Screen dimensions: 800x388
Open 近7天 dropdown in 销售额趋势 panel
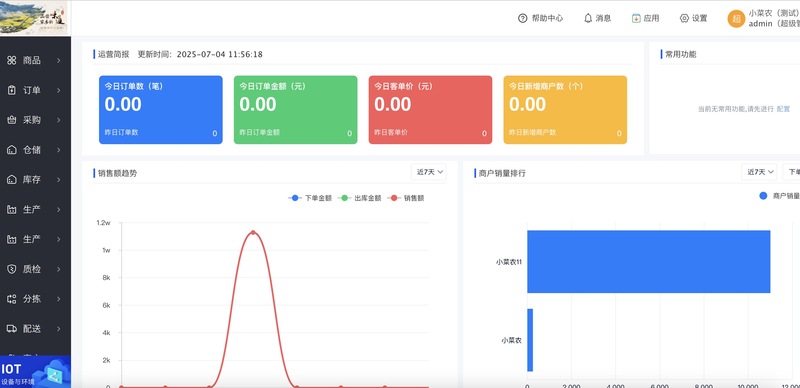click(429, 172)
